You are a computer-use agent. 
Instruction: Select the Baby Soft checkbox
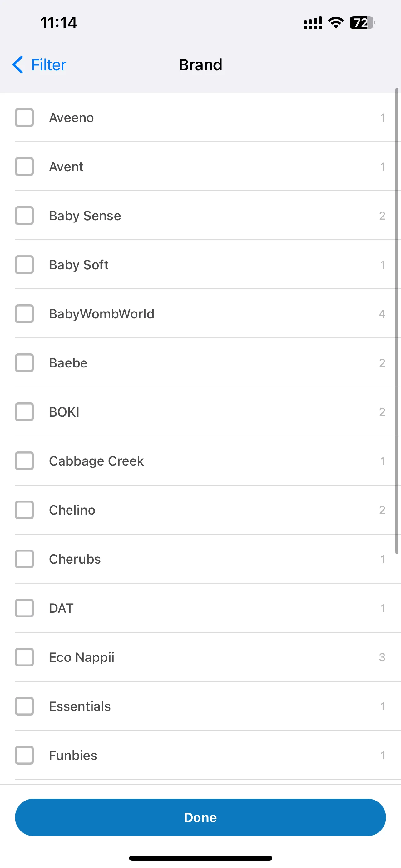tap(24, 265)
